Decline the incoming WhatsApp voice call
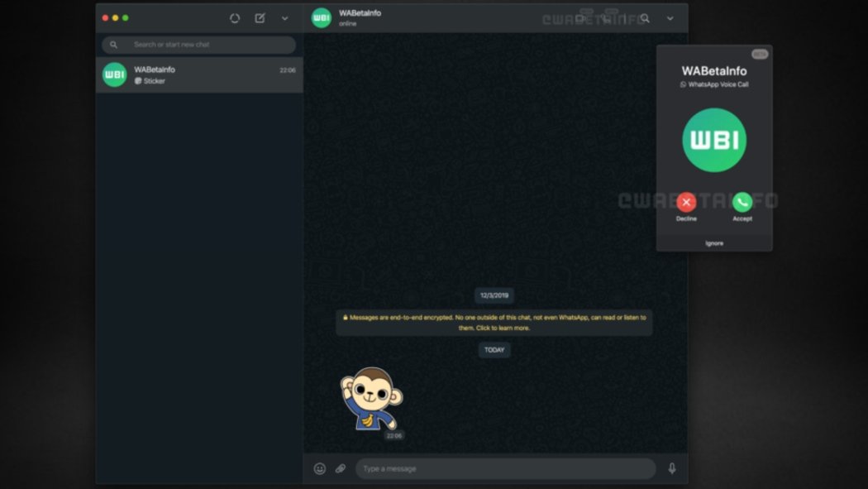The width and height of the screenshot is (868, 489). (686, 202)
